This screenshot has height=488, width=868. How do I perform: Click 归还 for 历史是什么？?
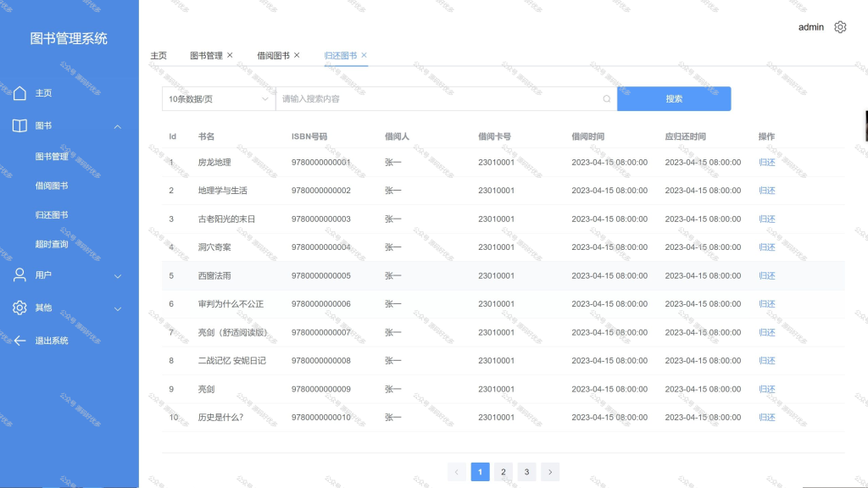click(x=766, y=417)
